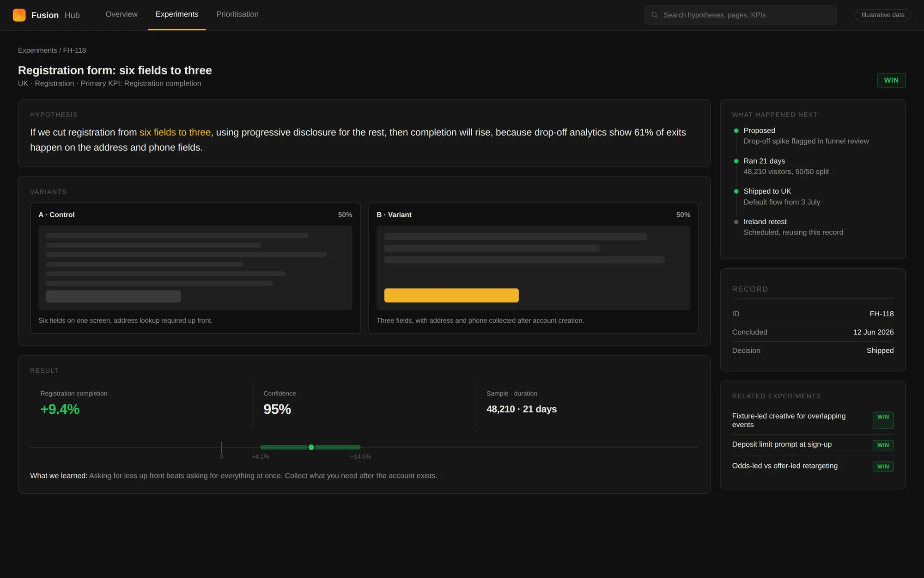The width and height of the screenshot is (924, 578).
Task: Click the 'Registration form: six fields to three' title
Action: point(115,70)
